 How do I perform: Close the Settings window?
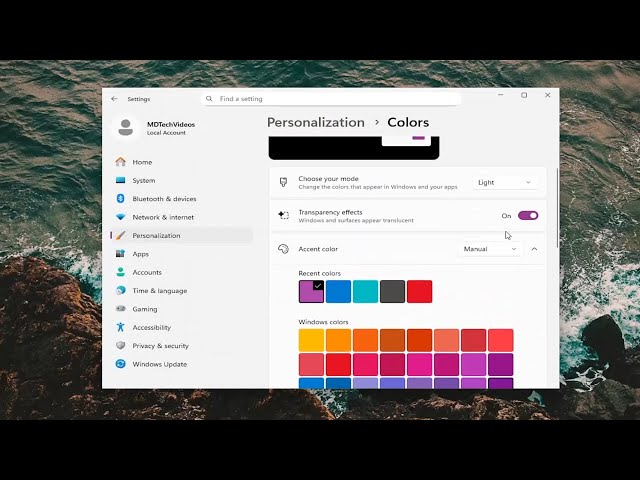547,95
